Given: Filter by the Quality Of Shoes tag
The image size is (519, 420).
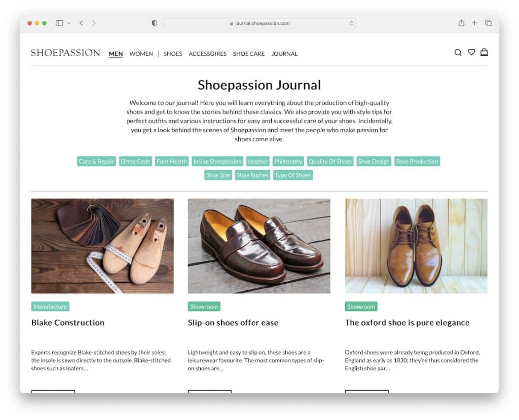Looking at the screenshot, I should tap(330, 162).
